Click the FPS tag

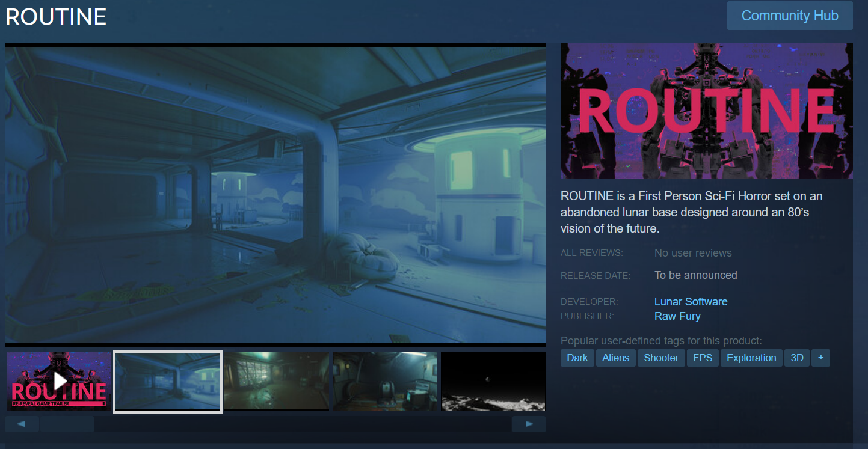[x=703, y=358]
